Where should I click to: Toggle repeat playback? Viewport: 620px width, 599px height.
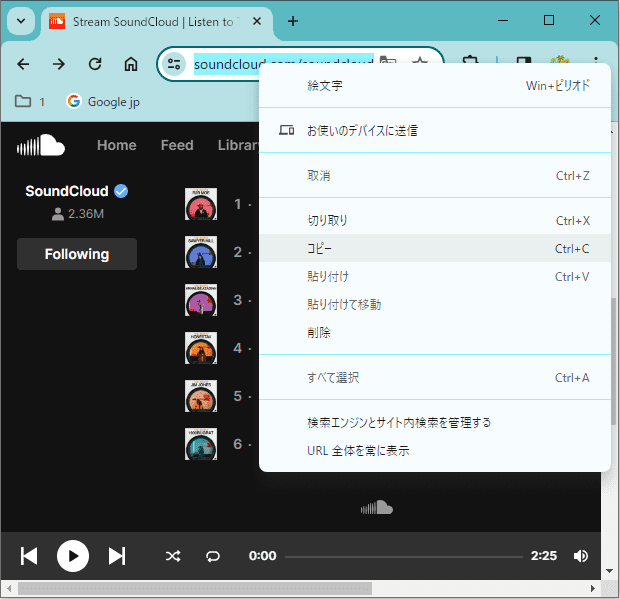[213, 556]
